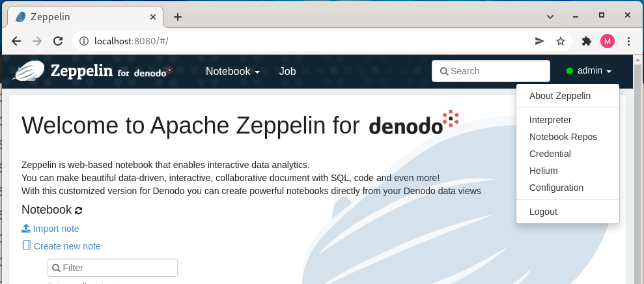Focus the Search notebooks field

coord(491,71)
